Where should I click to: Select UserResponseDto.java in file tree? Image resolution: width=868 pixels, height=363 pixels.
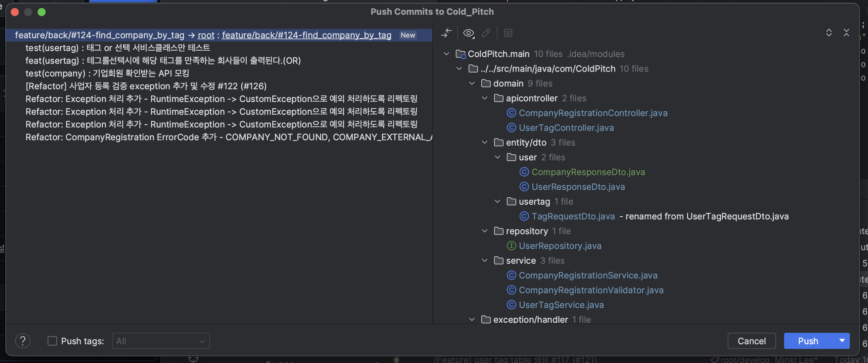click(578, 187)
